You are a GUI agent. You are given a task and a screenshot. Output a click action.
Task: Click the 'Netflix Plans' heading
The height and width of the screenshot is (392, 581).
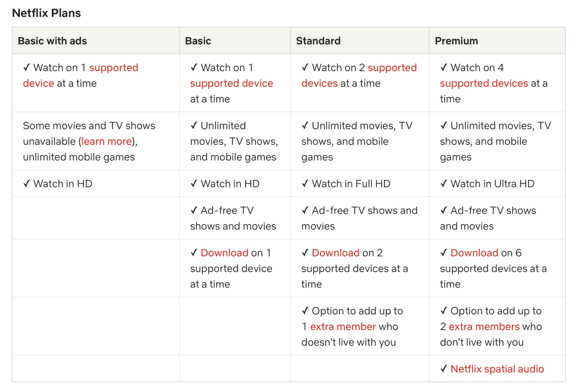(46, 13)
